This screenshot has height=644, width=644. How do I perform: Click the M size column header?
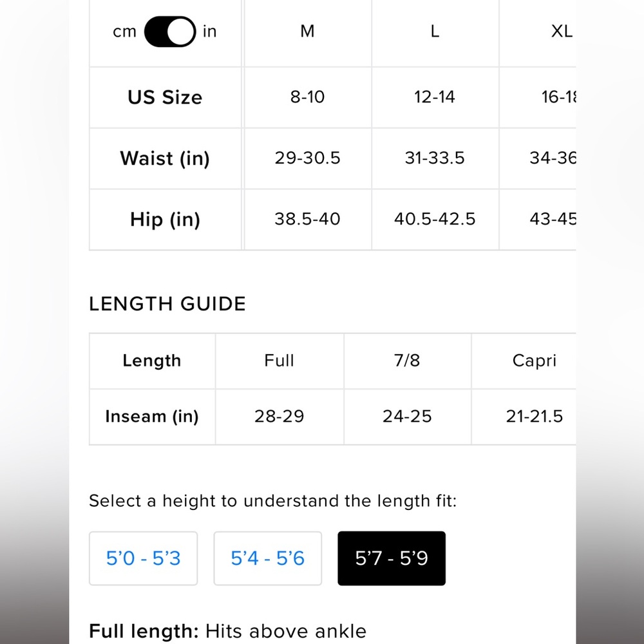coord(308,32)
